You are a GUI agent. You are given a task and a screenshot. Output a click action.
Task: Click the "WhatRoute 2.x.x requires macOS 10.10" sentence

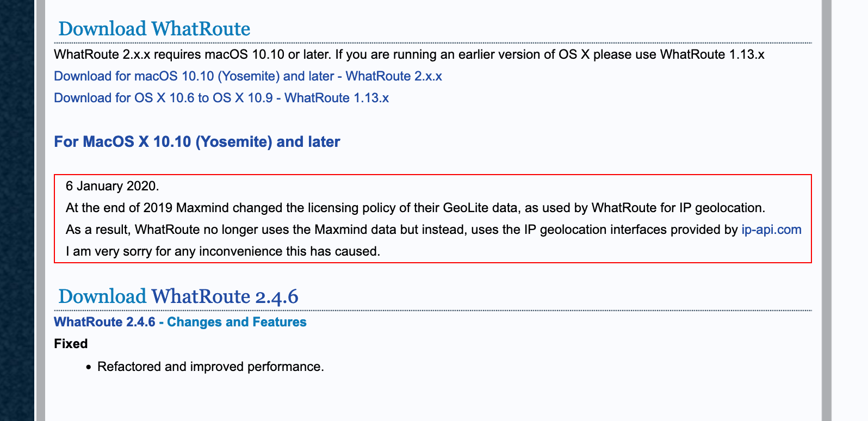pyautogui.click(x=409, y=54)
